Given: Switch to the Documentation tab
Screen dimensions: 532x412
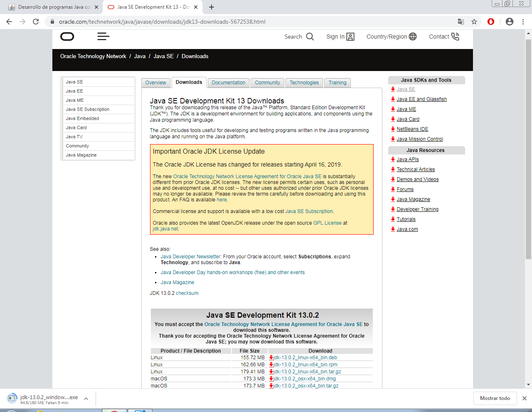Looking at the screenshot, I should pos(228,83).
